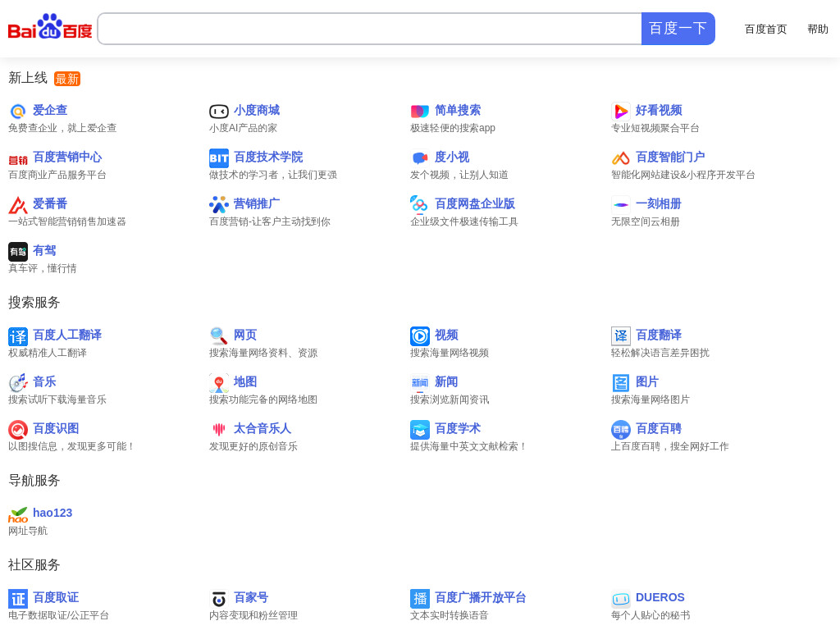Click the description 文本实时转换语音
Viewport: 840px width, 630px height.
[x=450, y=615]
